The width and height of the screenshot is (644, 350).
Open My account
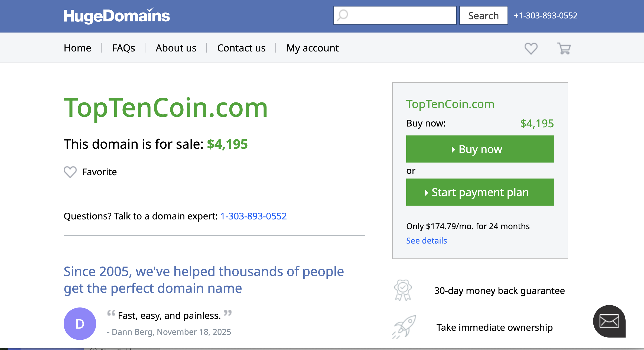point(313,48)
